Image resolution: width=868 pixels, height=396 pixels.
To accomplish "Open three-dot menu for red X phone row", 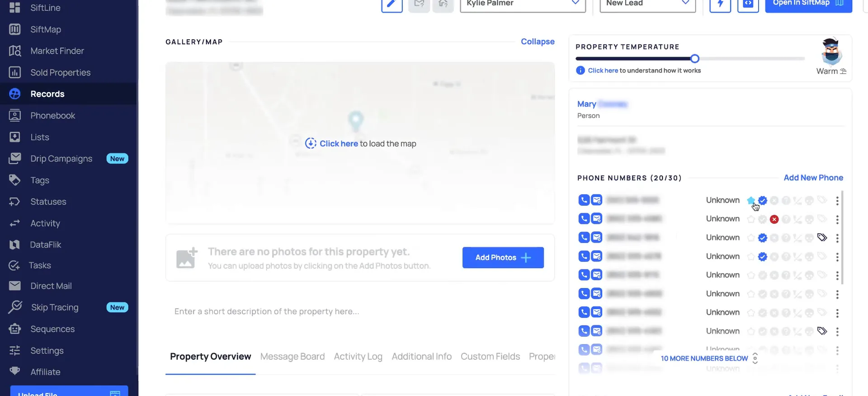I will 837,219.
